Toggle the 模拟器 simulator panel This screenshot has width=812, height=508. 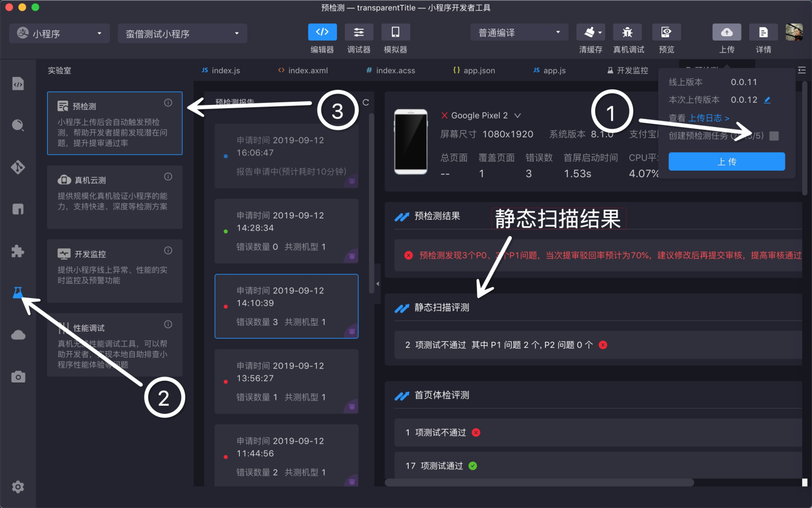click(x=395, y=32)
